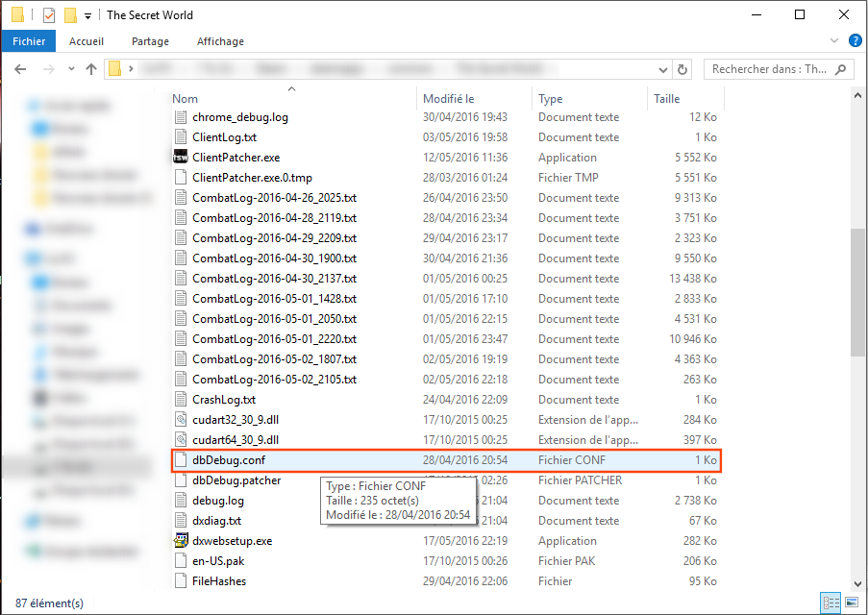Open the window system menu folder icon
This screenshot has width=868, height=615.
coord(17,15)
